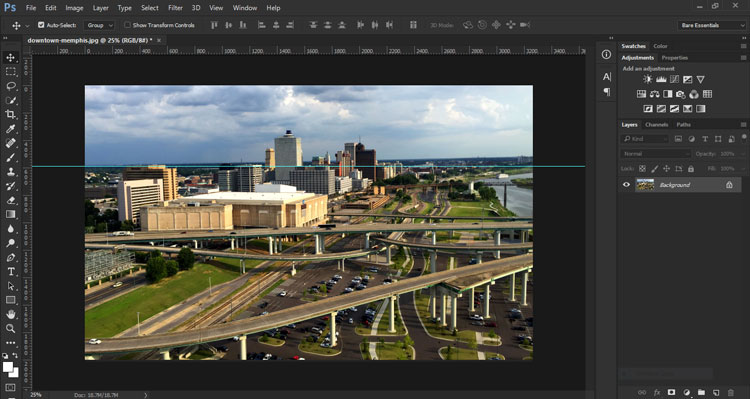Open the Paragraph panel icon
This screenshot has width=750, height=399.
click(607, 92)
